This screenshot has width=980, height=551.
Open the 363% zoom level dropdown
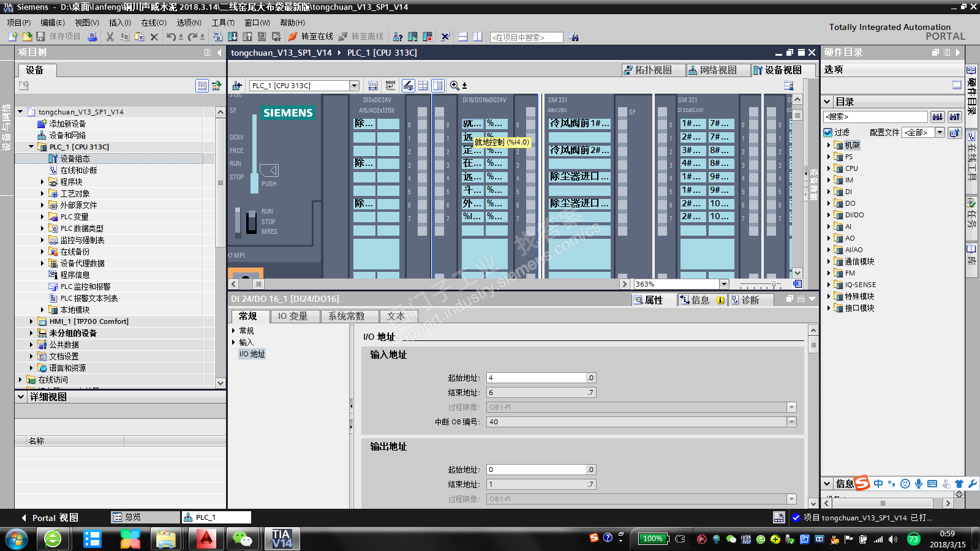coord(724,284)
